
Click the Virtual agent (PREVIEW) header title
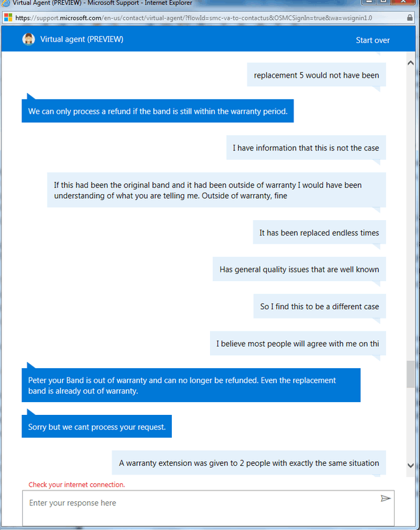coord(82,39)
